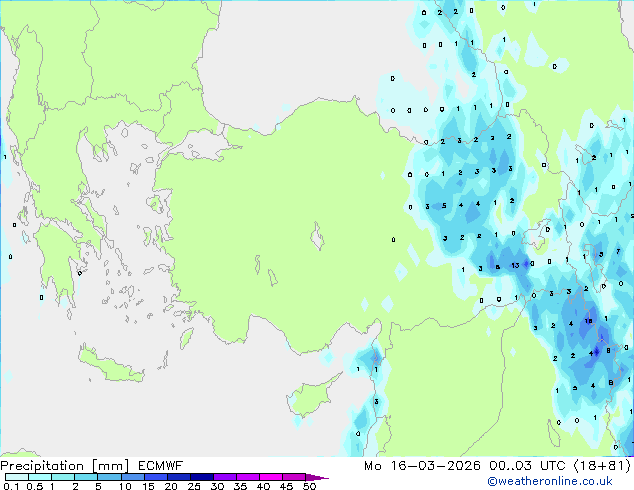
Task: Pick the 10–15 mm legend swatch
Action: (x=132, y=477)
